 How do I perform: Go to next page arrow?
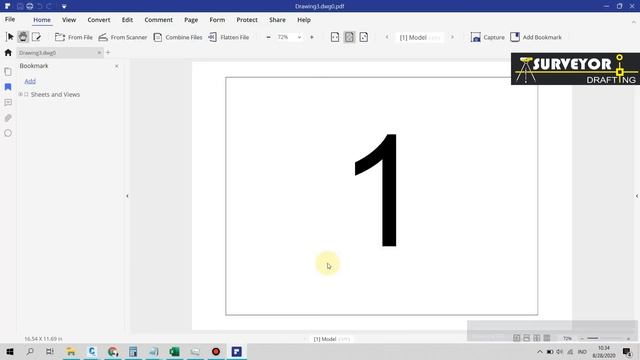click(452, 37)
